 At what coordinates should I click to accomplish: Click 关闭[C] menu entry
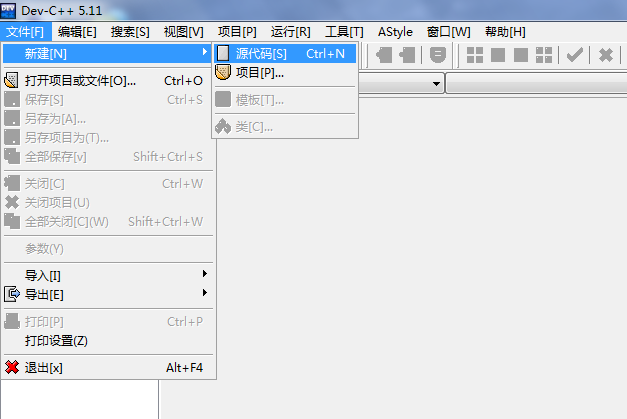(108, 184)
